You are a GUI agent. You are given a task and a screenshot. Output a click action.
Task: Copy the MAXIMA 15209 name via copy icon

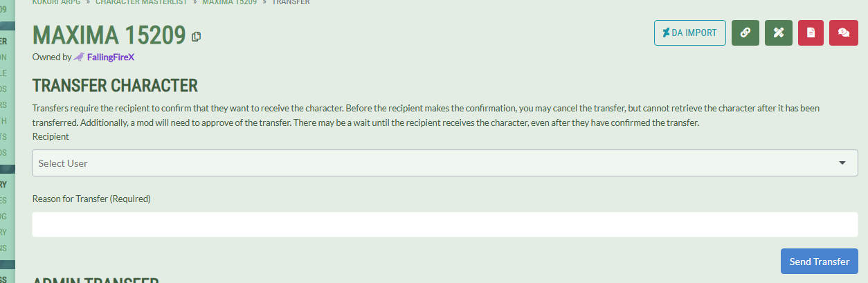[x=197, y=36]
